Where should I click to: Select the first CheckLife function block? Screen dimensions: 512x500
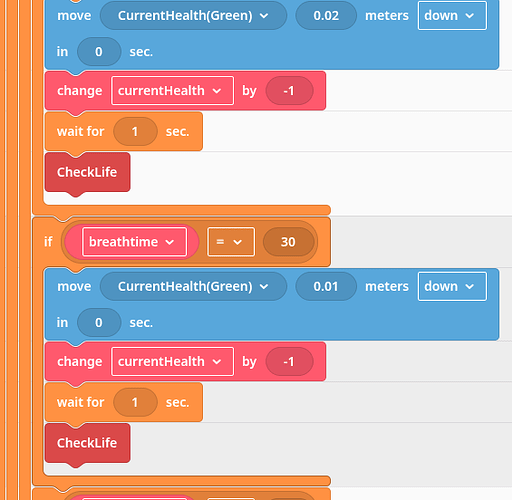click(87, 172)
